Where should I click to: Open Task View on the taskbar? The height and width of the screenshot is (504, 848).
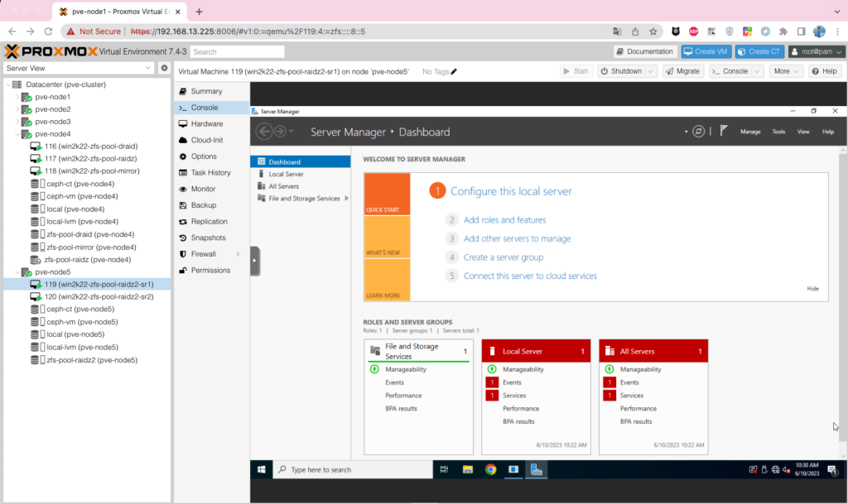point(445,469)
